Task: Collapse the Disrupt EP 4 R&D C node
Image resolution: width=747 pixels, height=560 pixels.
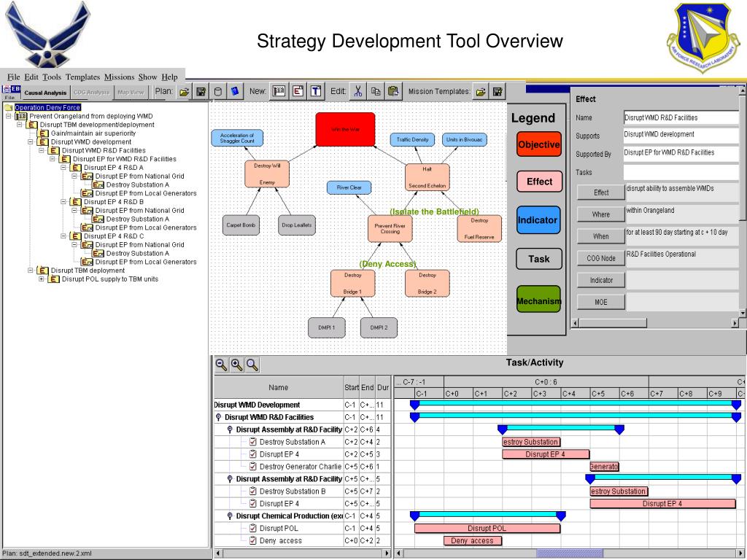Action: [x=63, y=236]
